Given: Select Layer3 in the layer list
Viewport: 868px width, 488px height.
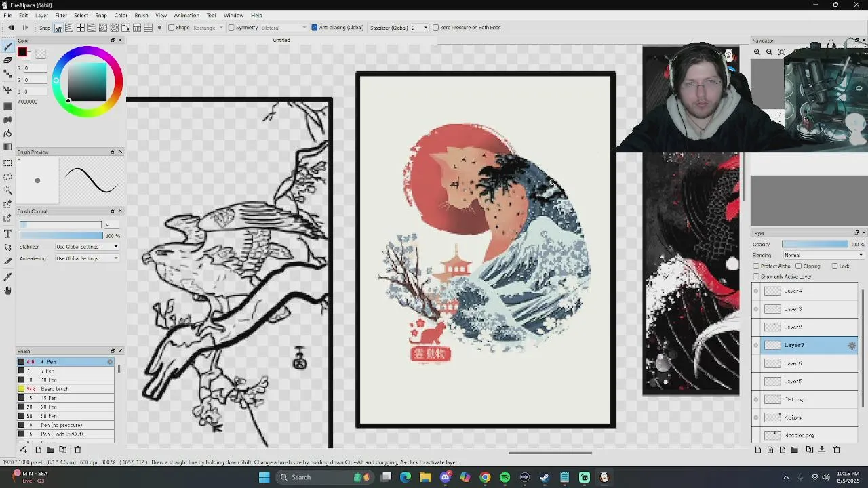Looking at the screenshot, I should [808, 309].
